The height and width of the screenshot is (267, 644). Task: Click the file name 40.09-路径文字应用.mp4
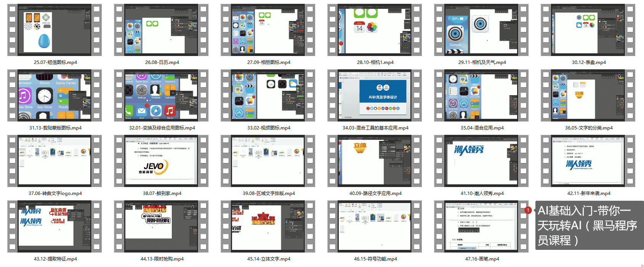point(375,193)
